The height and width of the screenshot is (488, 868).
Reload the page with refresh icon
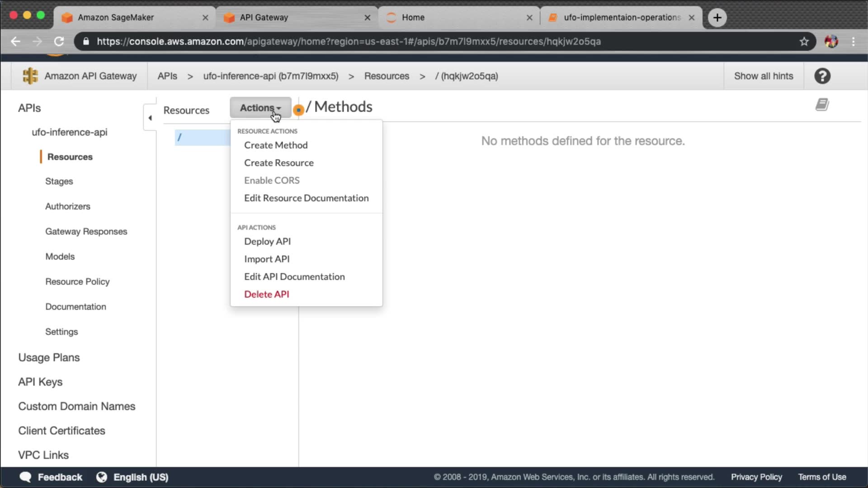pyautogui.click(x=59, y=42)
